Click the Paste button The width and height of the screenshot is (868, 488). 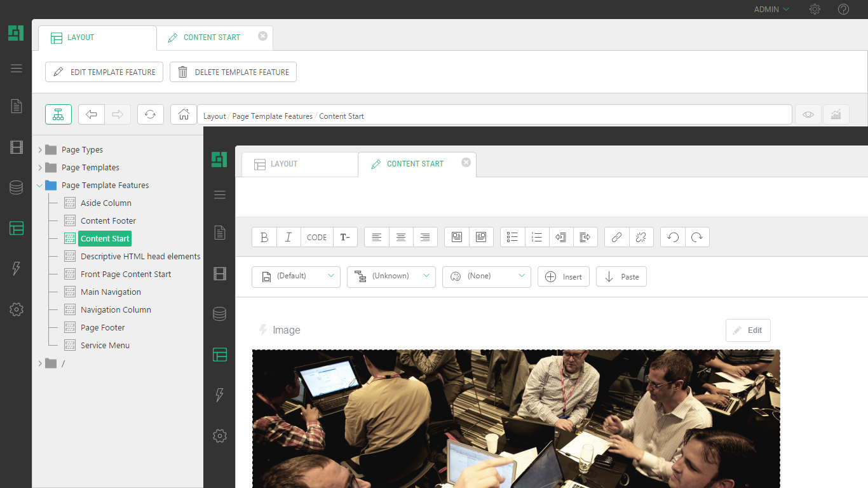[621, 276]
